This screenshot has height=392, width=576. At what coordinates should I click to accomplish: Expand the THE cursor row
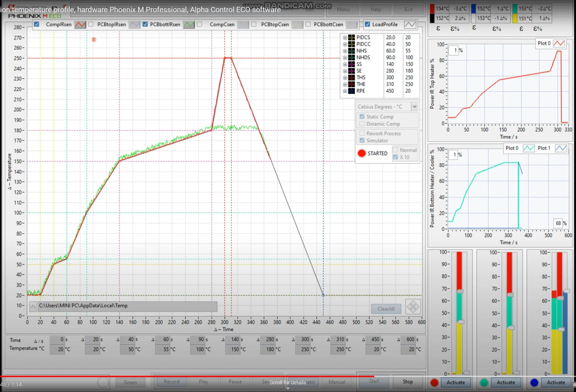click(x=345, y=85)
